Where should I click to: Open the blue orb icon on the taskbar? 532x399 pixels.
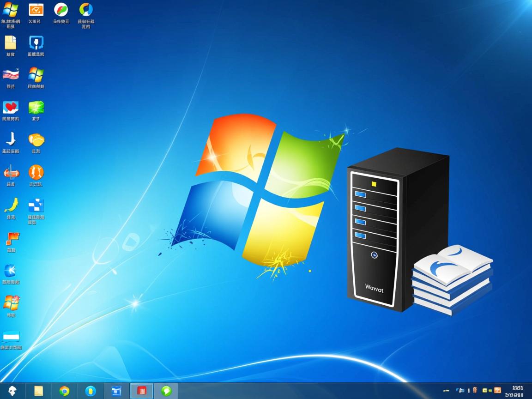[x=91, y=391]
